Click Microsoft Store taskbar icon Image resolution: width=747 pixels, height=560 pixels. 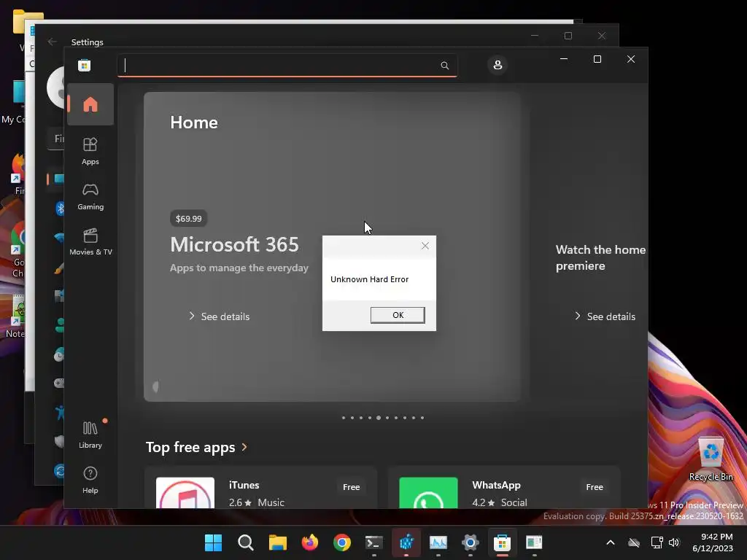point(502,542)
